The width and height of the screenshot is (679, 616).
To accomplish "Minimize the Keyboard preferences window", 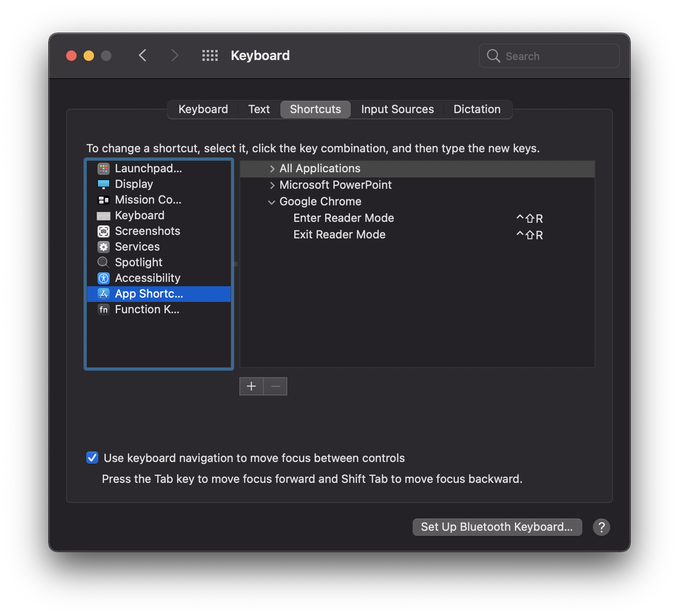I will [x=89, y=56].
